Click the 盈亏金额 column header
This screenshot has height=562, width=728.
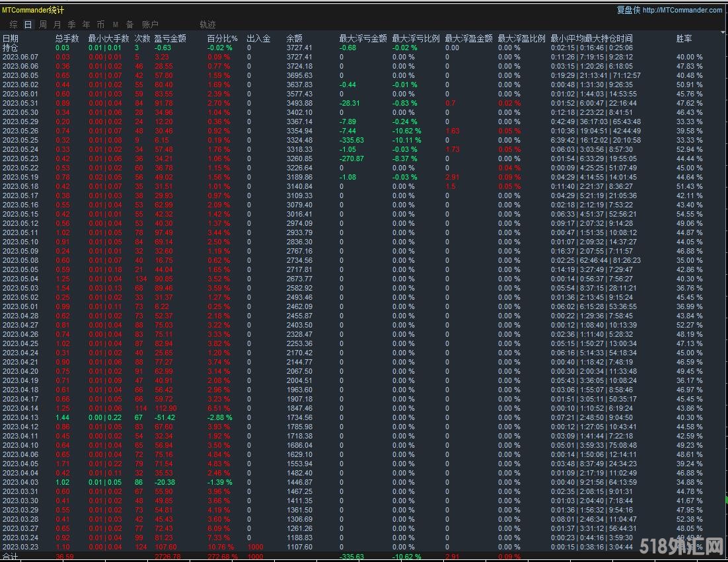coord(170,38)
